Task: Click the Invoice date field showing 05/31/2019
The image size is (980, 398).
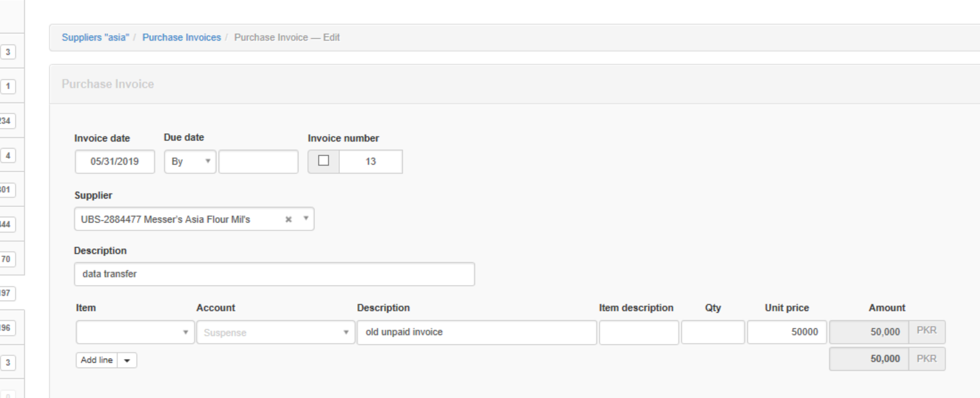Action: (x=115, y=162)
